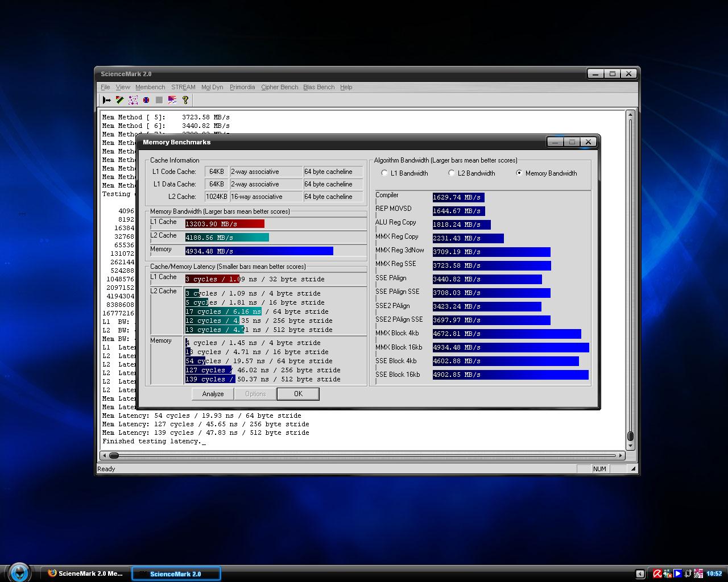
Task: Click the Firefox icon on taskbar button
Action: [52, 573]
